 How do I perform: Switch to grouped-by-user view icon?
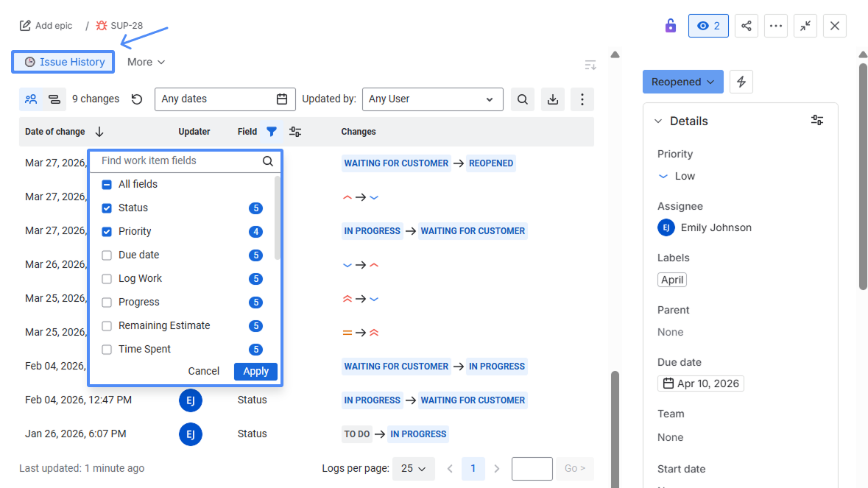pyautogui.click(x=31, y=99)
